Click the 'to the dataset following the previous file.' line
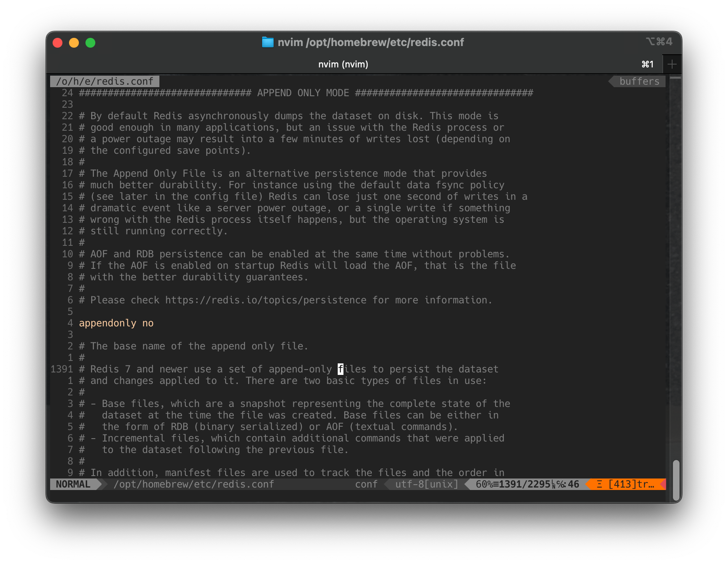The image size is (728, 564). [214, 450]
